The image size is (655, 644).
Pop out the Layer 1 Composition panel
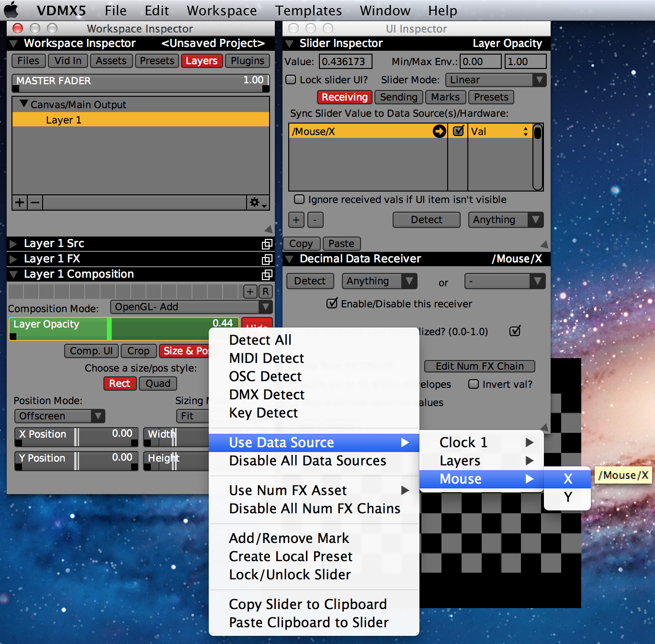267,275
